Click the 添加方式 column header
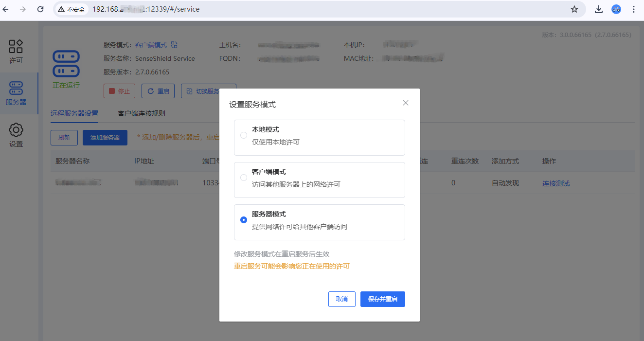The image size is (644, 341). point(505,161)
